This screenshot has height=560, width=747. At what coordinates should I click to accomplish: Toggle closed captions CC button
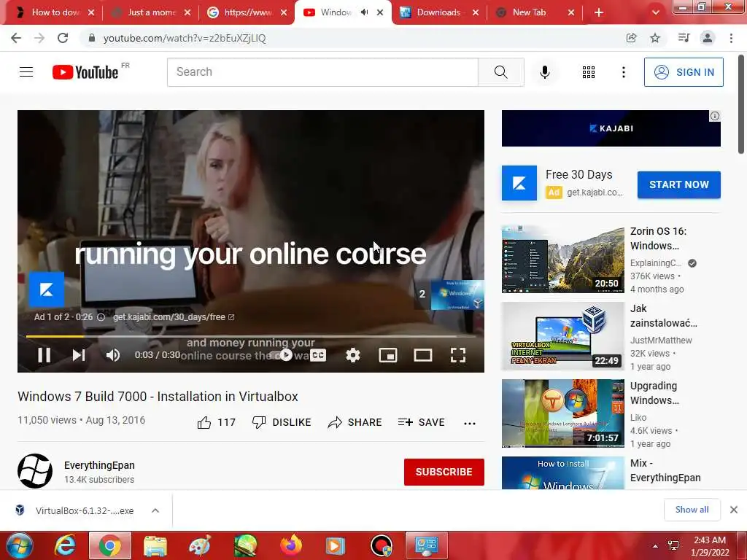(x=318, y=355)
